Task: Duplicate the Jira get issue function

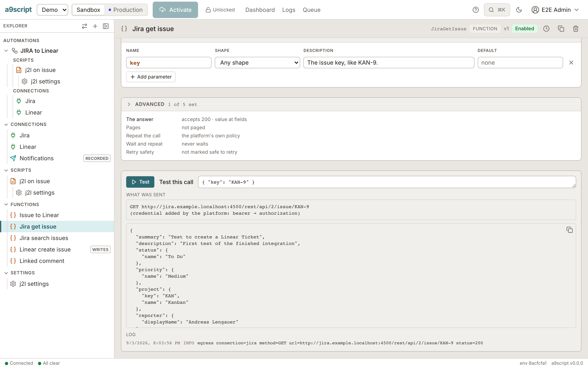Action: coord(561,29)
